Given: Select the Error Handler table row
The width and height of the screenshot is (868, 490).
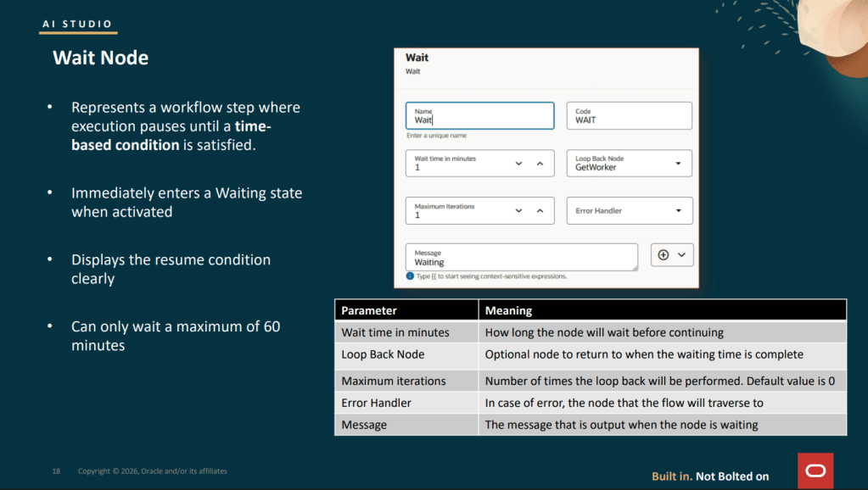Looking at the screenshot, I should (590, 403).
